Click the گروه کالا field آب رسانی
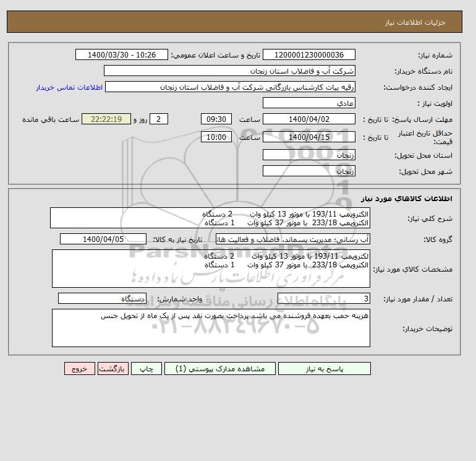The image size is (476, 461). (x=292, y=239)
